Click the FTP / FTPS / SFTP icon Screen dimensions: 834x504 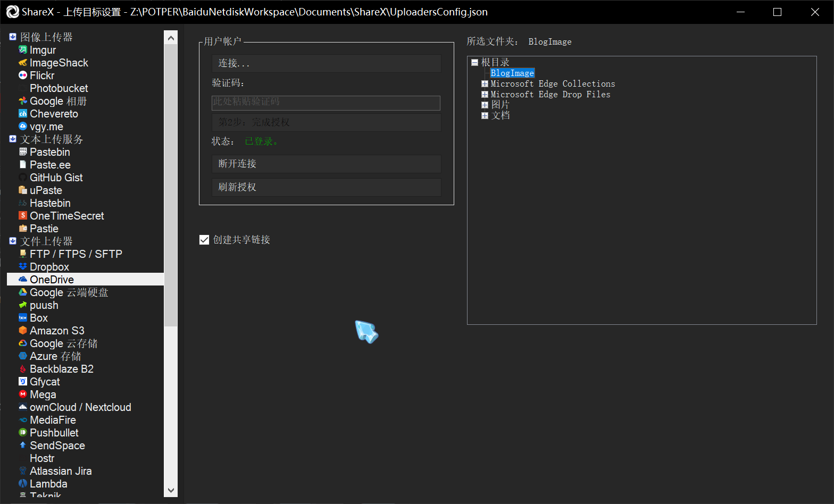pos(23,254)
